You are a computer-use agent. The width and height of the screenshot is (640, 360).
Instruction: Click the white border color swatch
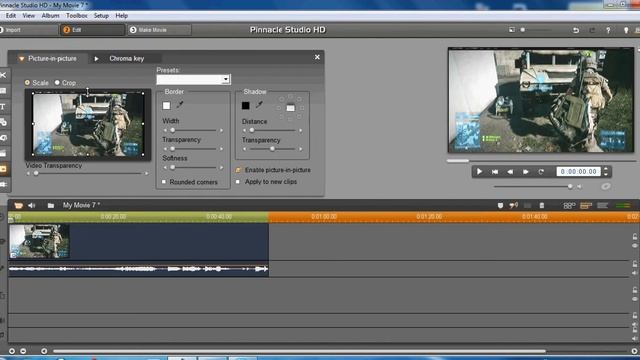point(166,106)
